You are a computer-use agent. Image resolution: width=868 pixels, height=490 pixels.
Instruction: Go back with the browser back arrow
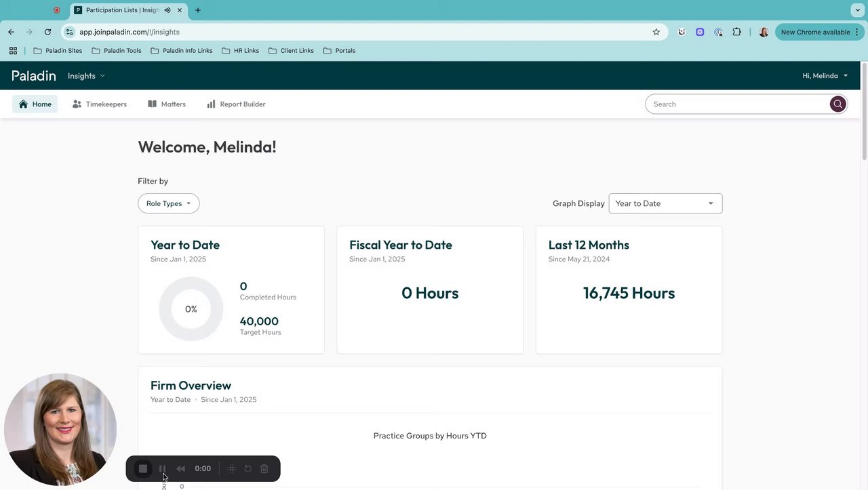point(11,32)
